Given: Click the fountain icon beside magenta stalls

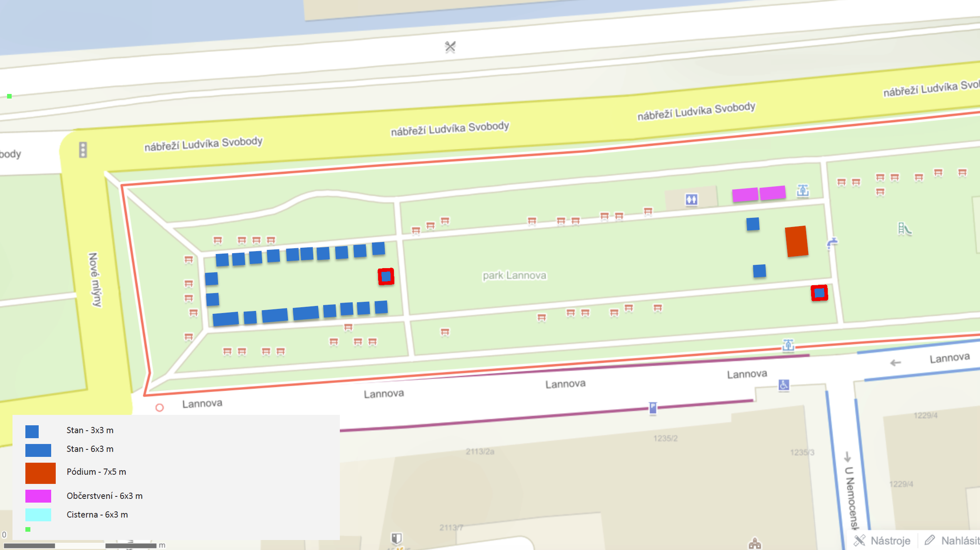Looking at the screenshot, I should pyautogui.click(x=803, y=191).
